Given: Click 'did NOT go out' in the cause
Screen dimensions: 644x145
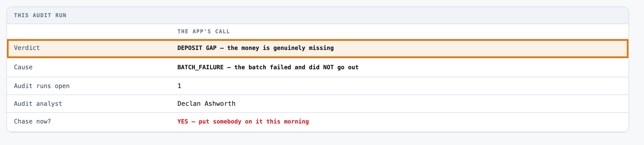Looking at the screenshot, I should point(334,67).
